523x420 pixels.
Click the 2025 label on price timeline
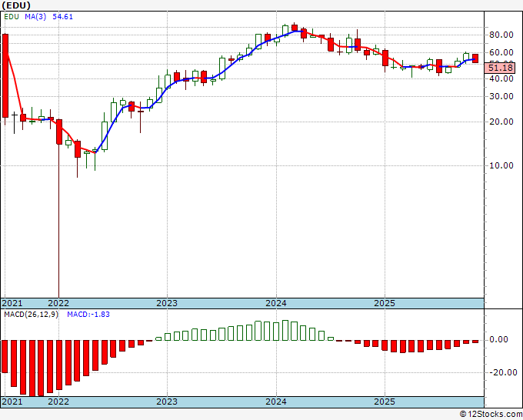pyautogui.click(x=385, y=303)
